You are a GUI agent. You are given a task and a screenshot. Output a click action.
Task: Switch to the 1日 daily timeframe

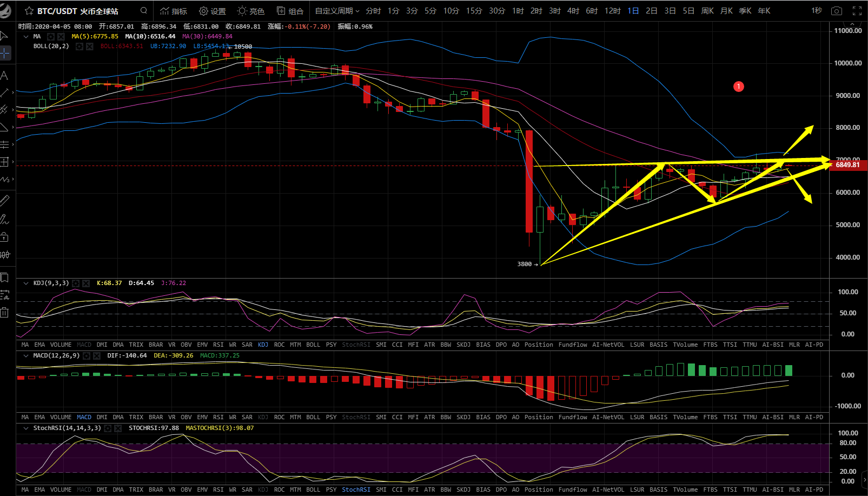[633, 11]
